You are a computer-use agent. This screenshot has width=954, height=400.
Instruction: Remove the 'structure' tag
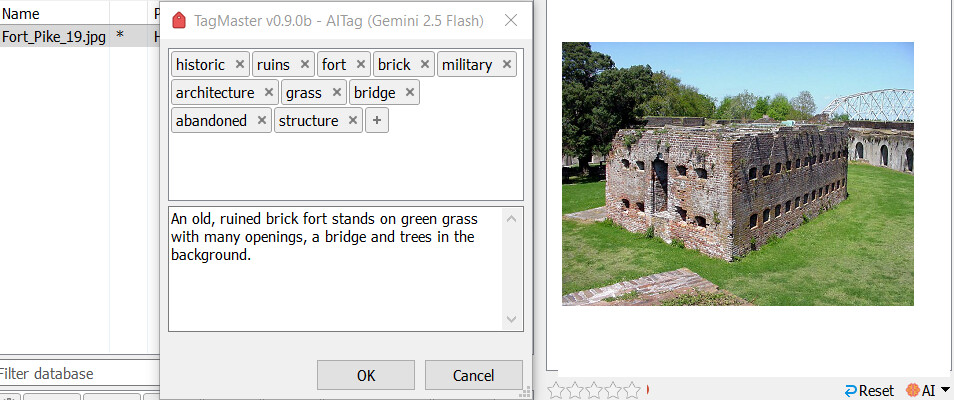353,121
